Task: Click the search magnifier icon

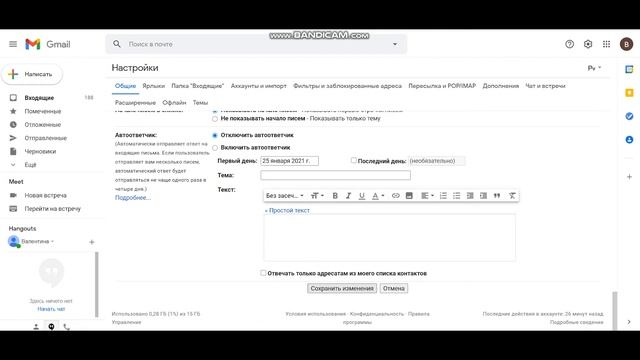Action: click(x=117, y=44)
